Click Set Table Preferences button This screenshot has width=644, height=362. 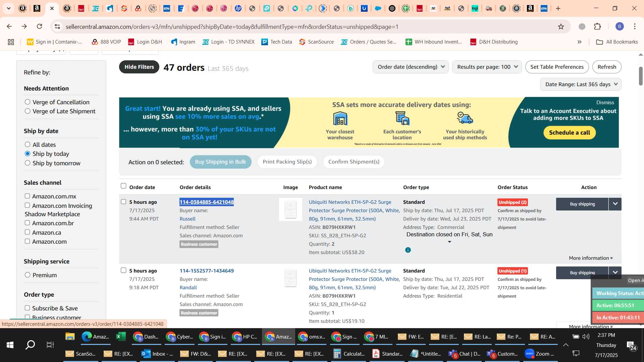(x=557, y=67)
